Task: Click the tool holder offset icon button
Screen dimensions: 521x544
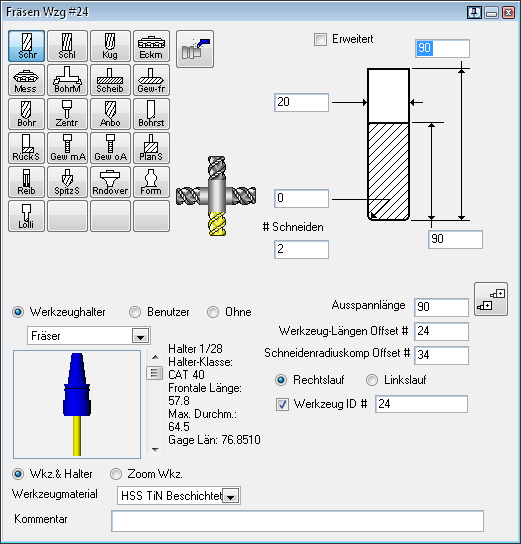Action: point(491,299)
